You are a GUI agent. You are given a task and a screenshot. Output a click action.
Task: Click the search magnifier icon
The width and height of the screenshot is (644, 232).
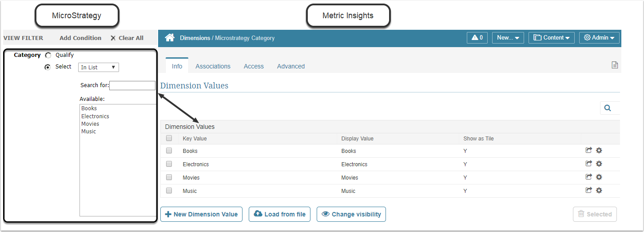tap(608, 108)
